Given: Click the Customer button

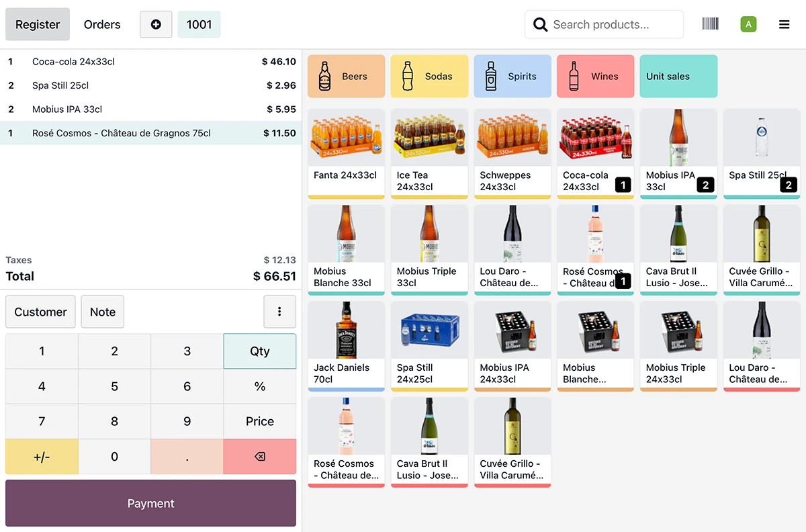Looking at the screenshot, I should coord(40,312).
